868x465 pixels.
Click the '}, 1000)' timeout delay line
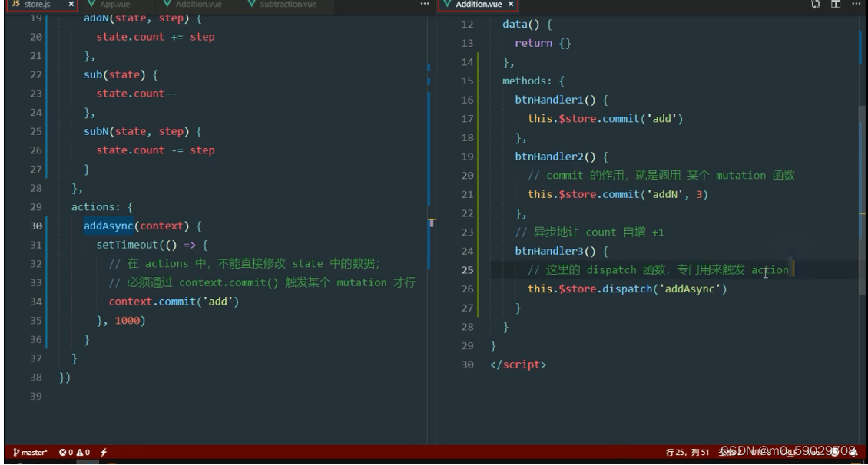point(121,321)
